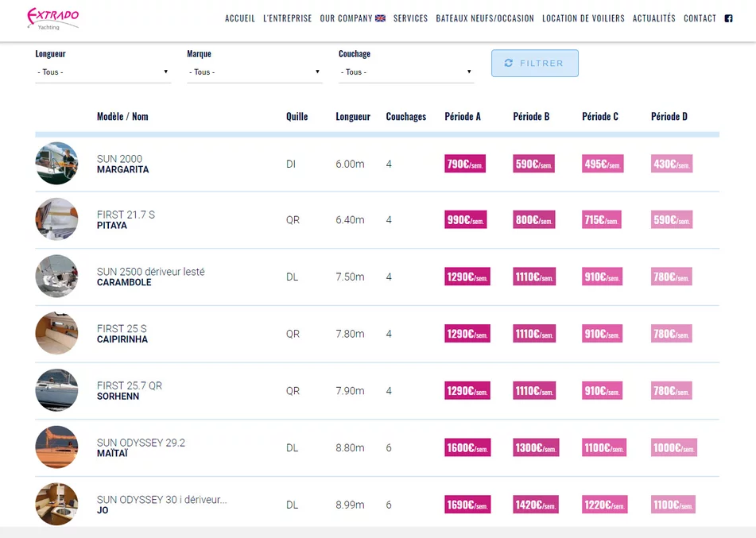Expand the Couchage selector
The height and width of the screenshot is (538, 756).
click(405, 72)
